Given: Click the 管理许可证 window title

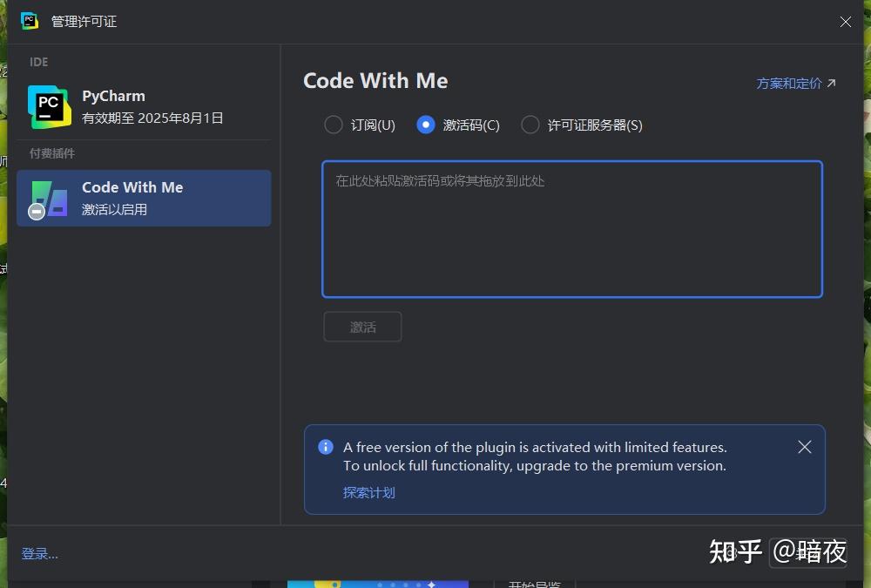Looking at the screenshot, I should [x=84, y=22].
